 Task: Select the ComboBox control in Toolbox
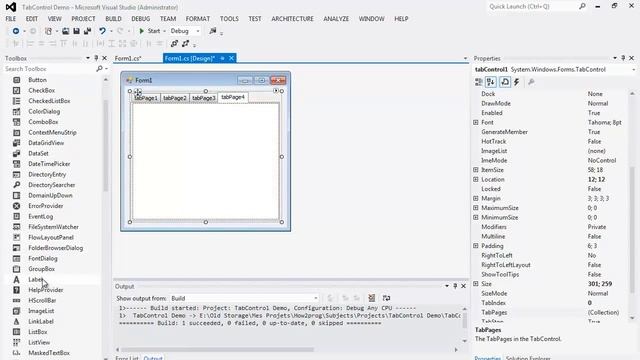[43, 122]
